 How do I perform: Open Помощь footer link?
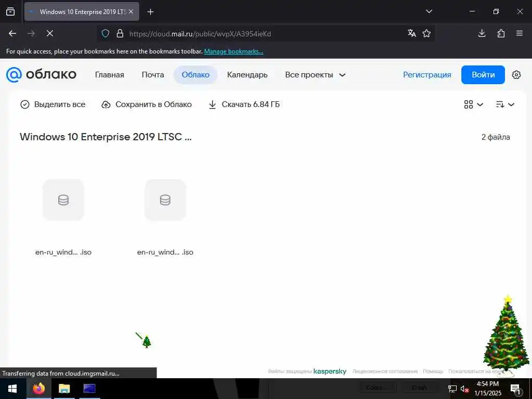[433, 371]
